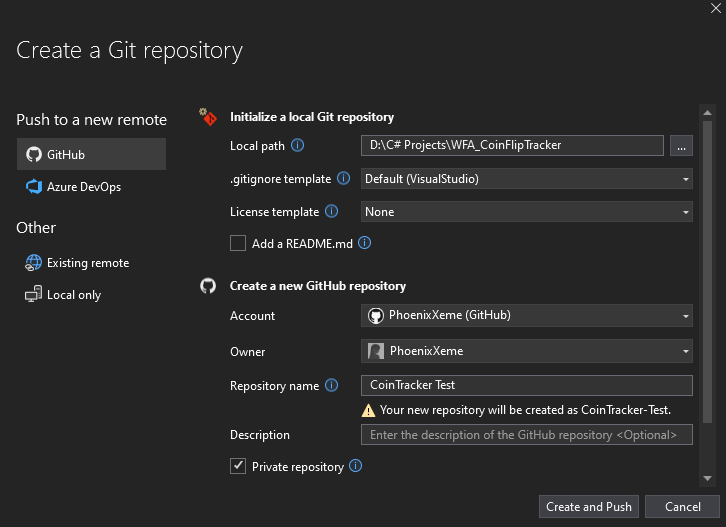Image resolution: width=726 pixels, height=527 pixels.
Task: Click the Description input field
Action: click(526, 435)
